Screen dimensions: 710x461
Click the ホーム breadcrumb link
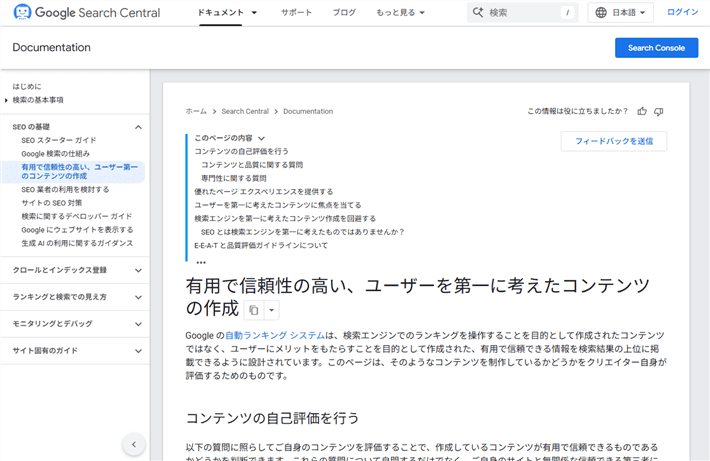click(x=196, y=111)
